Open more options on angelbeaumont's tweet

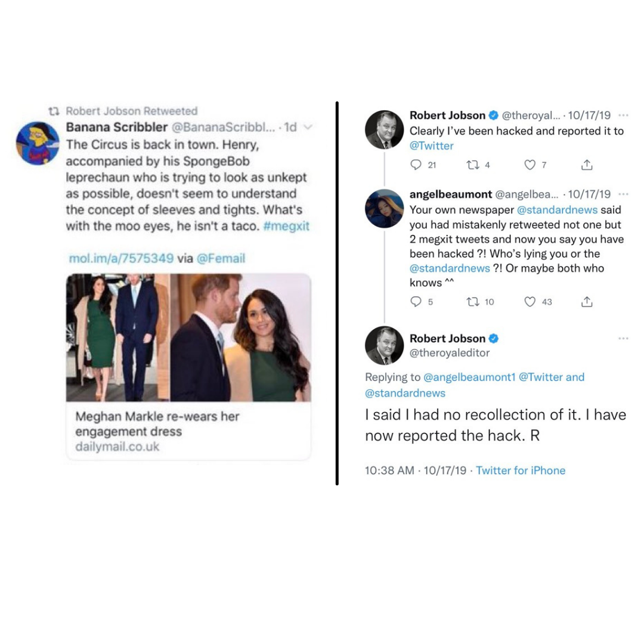click(x=623, y=194)
